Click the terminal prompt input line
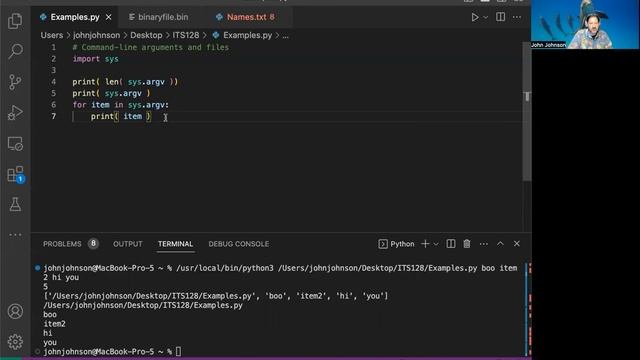 pos(112,351)
